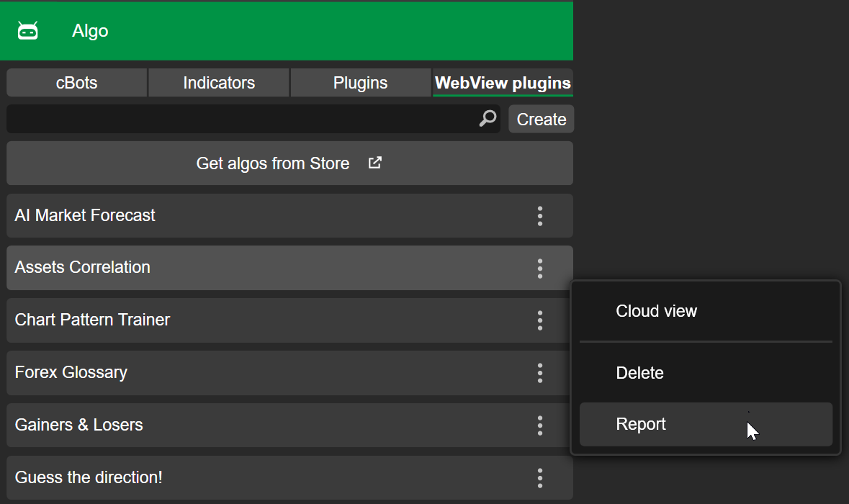Image resolution: width=849 pixels, height=504 pixels.
Task: Open three-dot menu for AI Market Forecast
Action: 540,216
